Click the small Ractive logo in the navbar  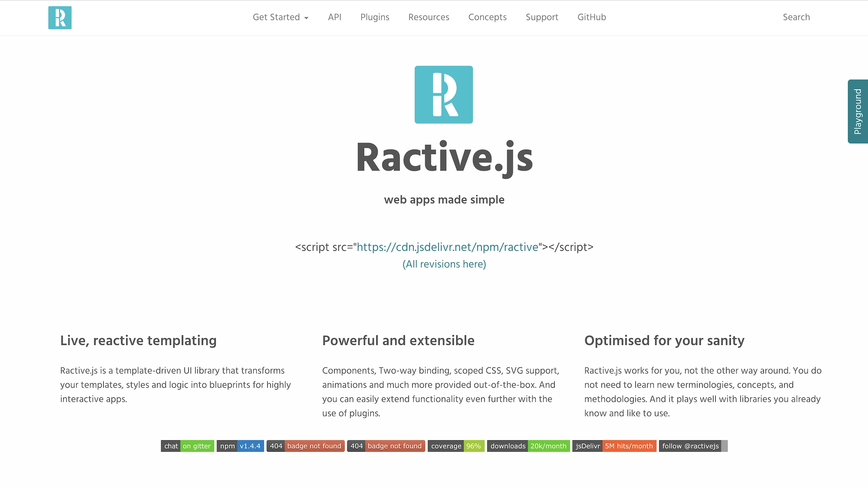point(60,18)
